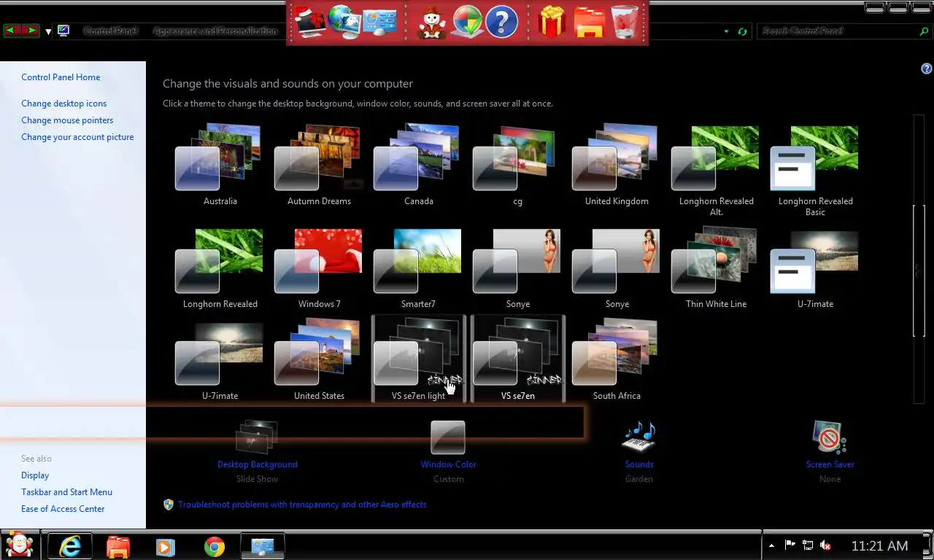
Task: Select the Canada theme
Action: [418, 165]
